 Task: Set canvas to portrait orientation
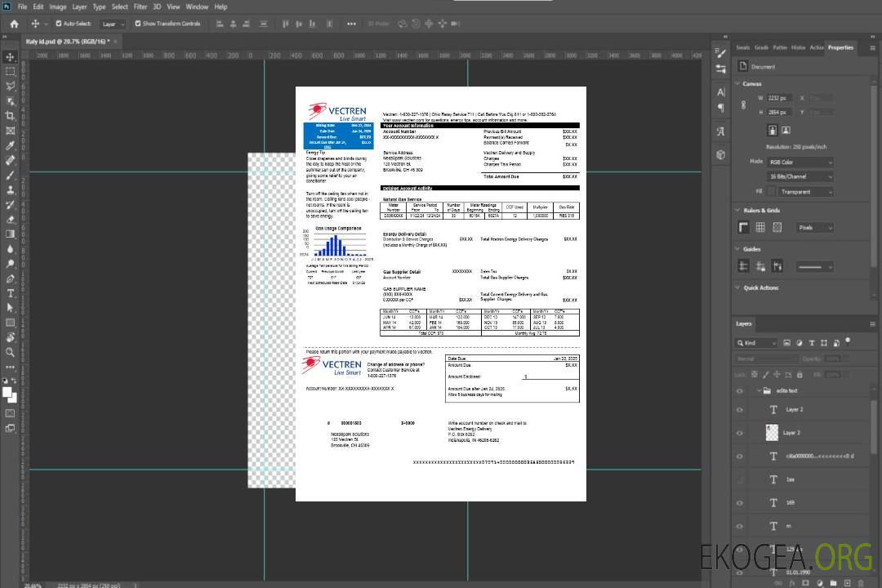(773, 130)
